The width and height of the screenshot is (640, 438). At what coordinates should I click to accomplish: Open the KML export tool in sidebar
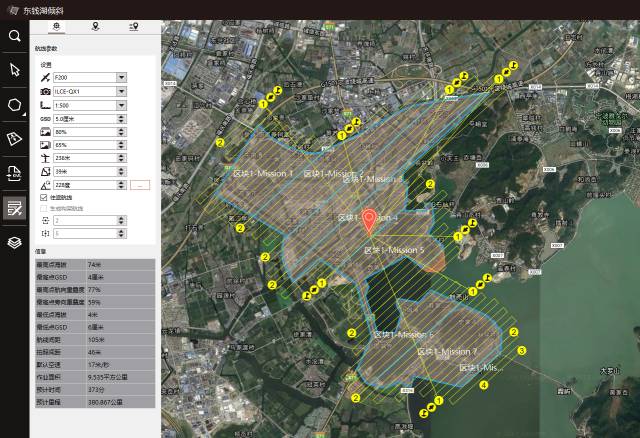click(x=14, y=173)
